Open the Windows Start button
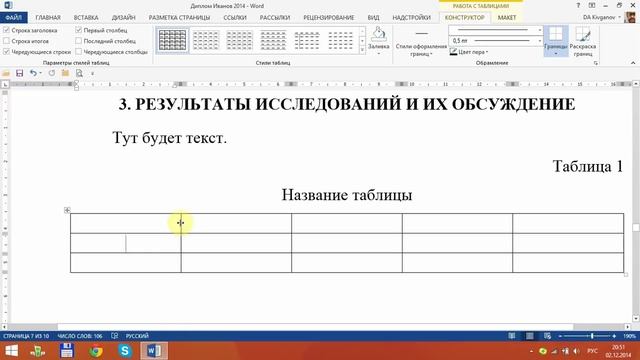Screen dimensions: 640x360 click(11, 351)
